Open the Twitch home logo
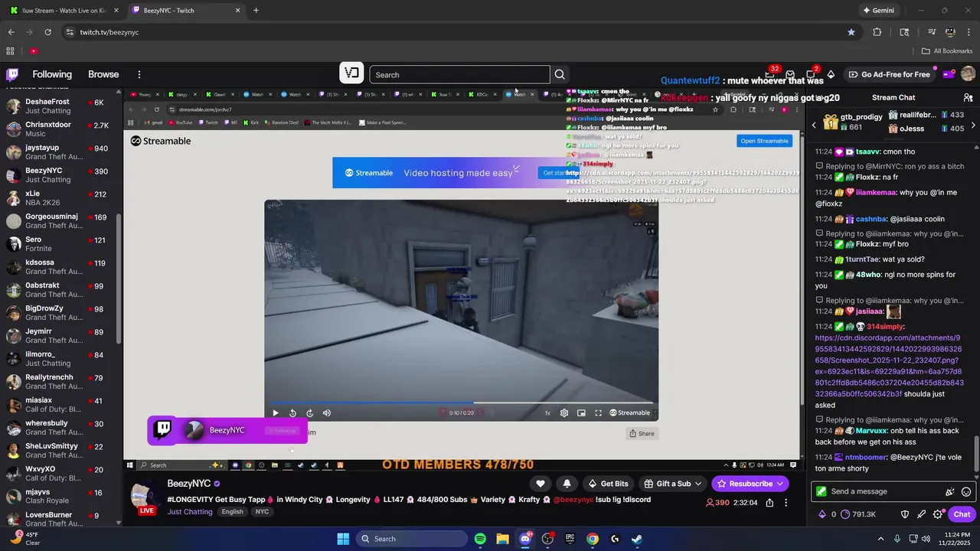Screen dimensions: 980x551 click(12, 74)
